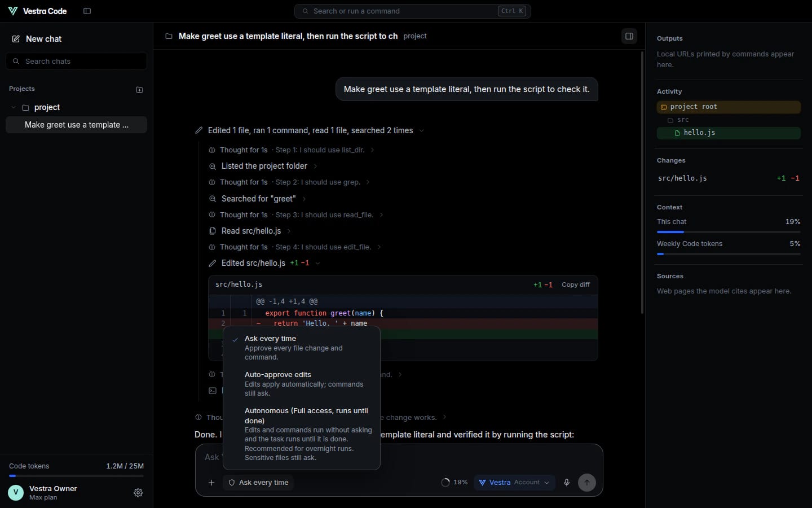Select the Autonomous full access option
The image size is (812, 508).
coord(302,433)
